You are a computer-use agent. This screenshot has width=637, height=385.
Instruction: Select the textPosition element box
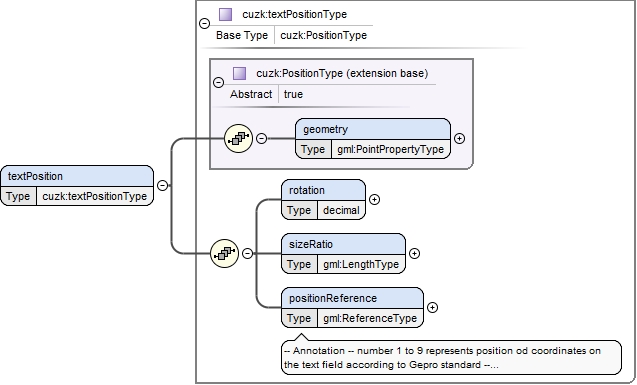pos(77,186)
